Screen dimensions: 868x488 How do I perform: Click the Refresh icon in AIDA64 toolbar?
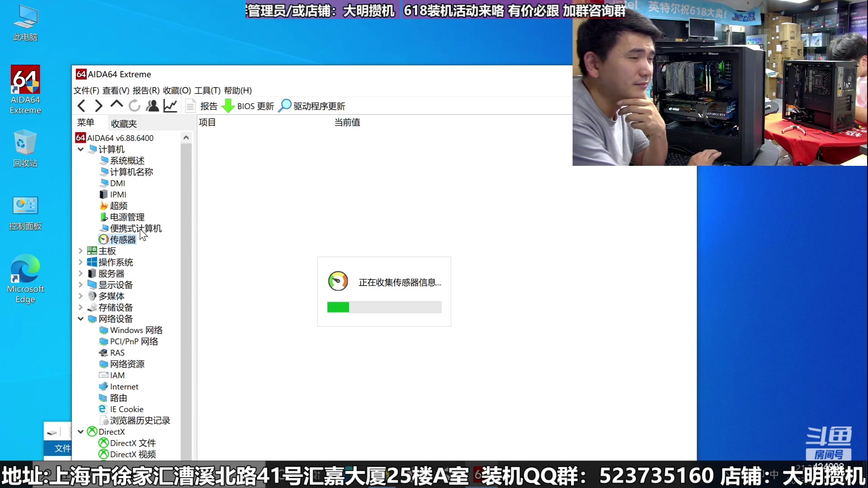134,106
